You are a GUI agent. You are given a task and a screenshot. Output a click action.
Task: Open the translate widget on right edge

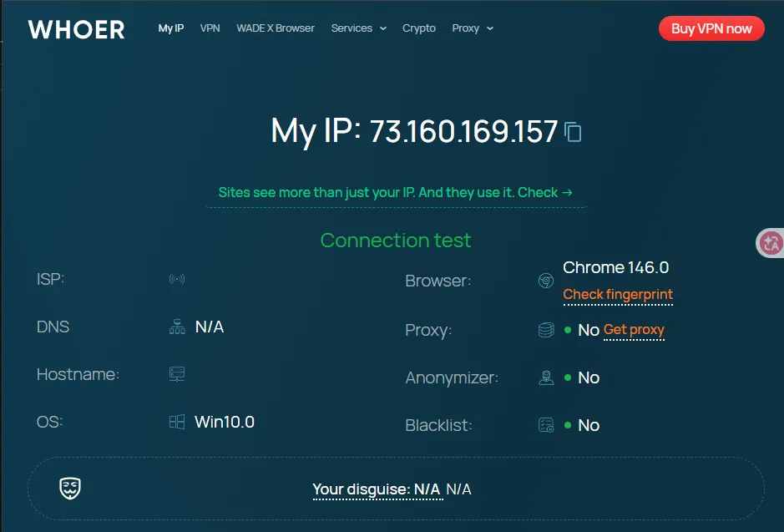point(771,243)
